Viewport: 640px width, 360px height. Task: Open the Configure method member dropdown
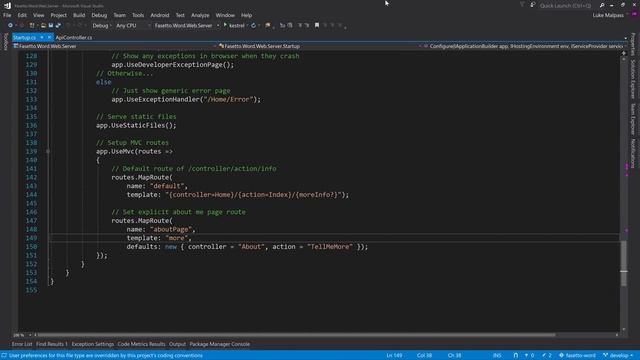pyautogui.click(x=524, y=46)
